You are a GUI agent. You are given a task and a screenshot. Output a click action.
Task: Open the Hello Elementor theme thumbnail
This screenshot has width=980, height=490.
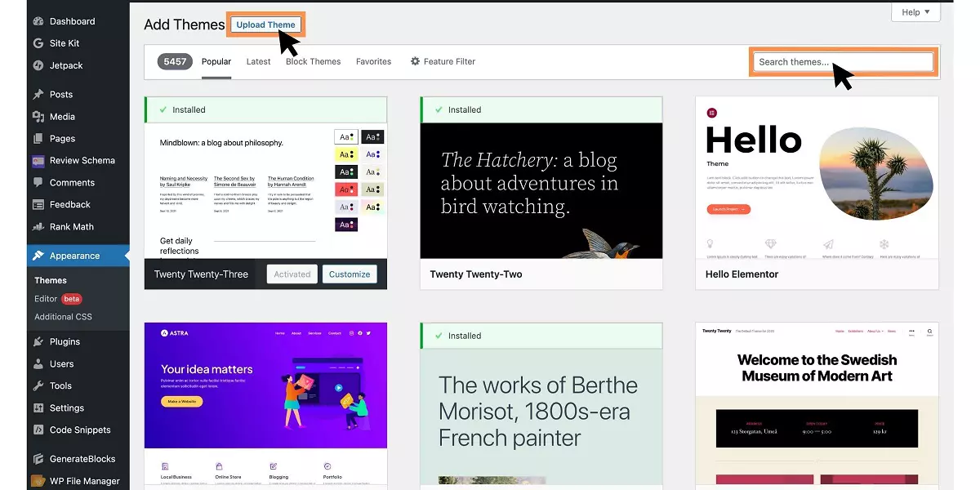(817, 177)
